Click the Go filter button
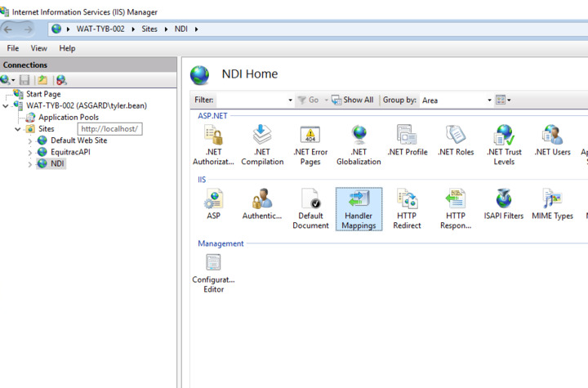Screen dimensions: 588x388 [308, 100]
